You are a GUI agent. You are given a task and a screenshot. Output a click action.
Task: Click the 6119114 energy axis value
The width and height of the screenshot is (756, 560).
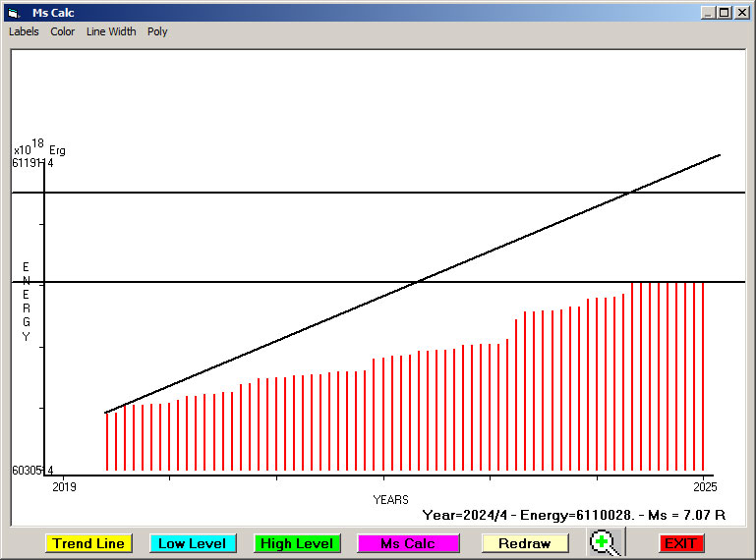click(x=32, y=163)
